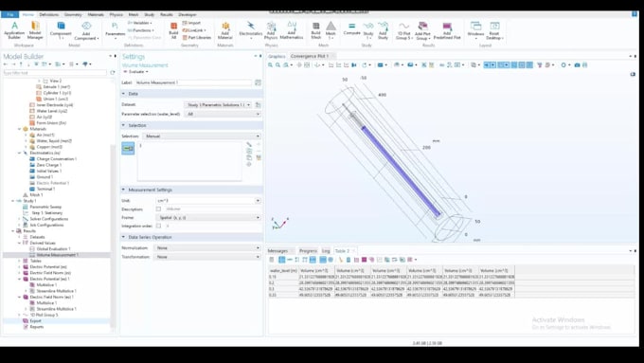Collapse the Measurement Settings section
The image size is (644, 363).
pos(123,190)
